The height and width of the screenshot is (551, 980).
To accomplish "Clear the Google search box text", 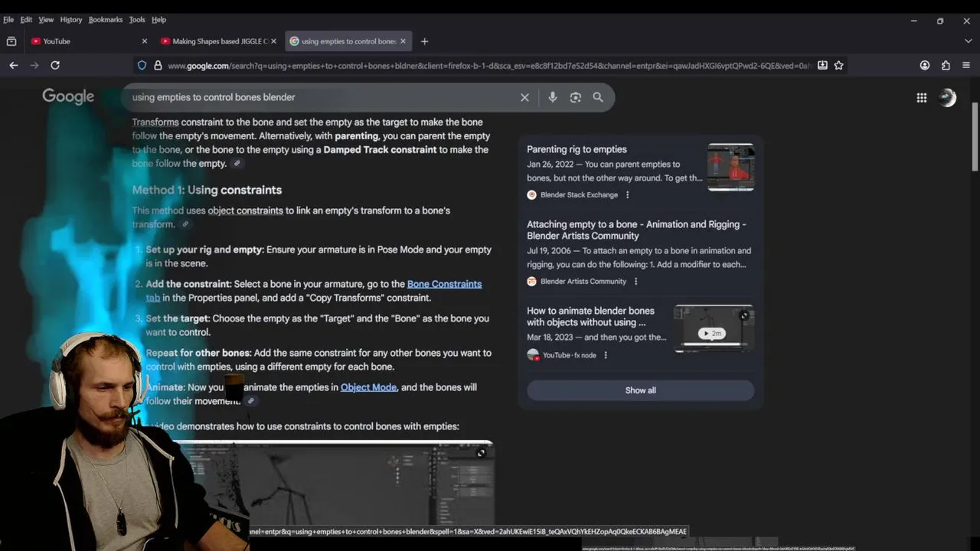I will pyautogui.click(x=524, y=97).
